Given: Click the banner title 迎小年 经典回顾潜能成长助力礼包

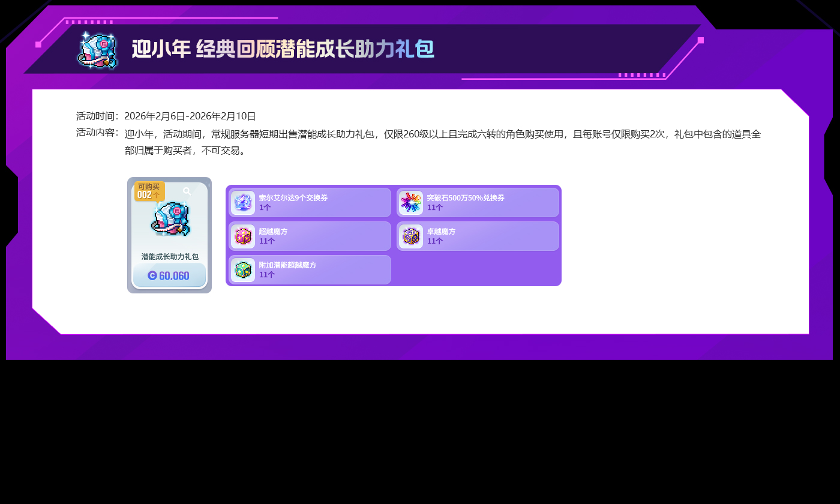Looking at the screenshot, I should [282, 49].
